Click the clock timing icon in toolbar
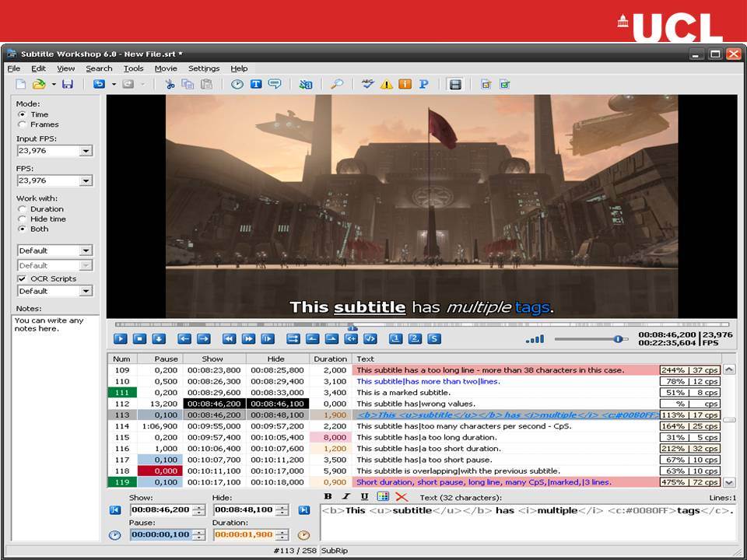This screenshot has height=560, width=747. [237, 85]
